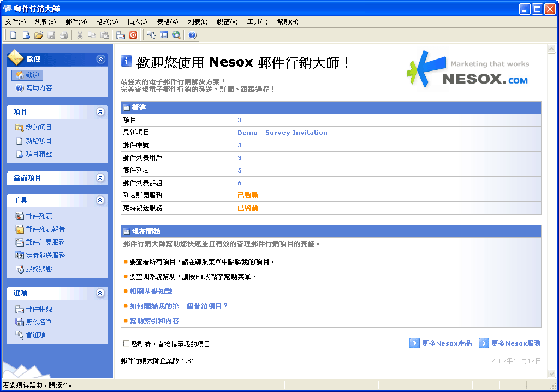
Task: Open 項目精靈 wizard in sidebar
Action: tap(39, 154)
